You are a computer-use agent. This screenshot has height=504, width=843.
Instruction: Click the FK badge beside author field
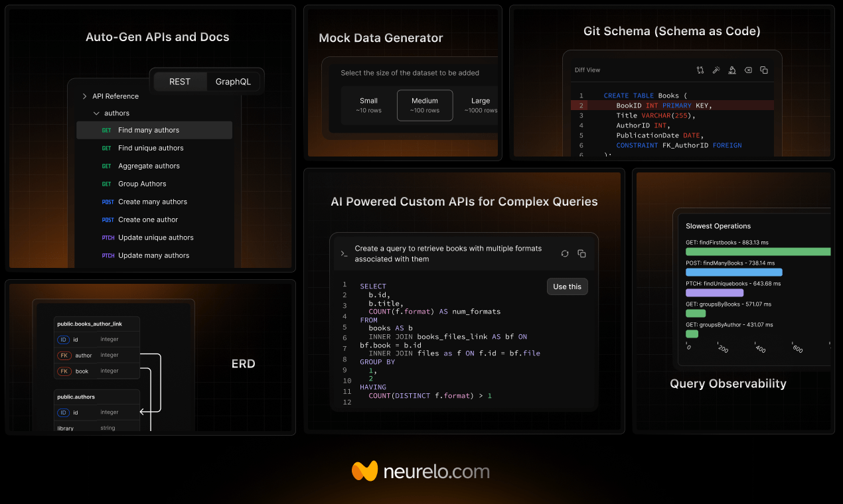[x=64, y=355]
